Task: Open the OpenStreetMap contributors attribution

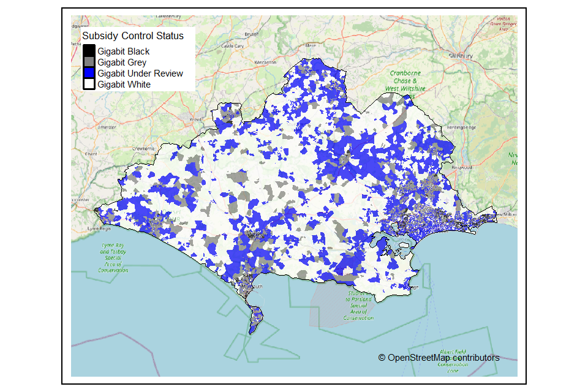Action: (x=439, y=358)
